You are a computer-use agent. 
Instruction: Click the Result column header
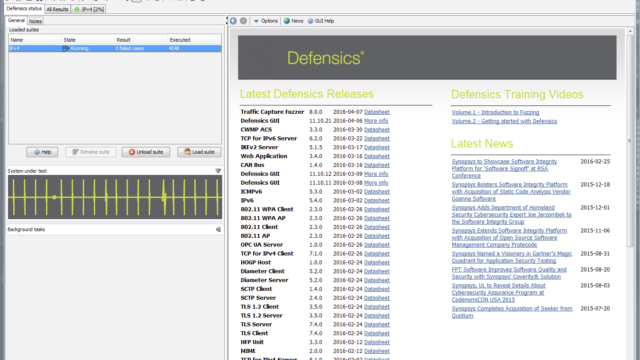tap(141, 40)
